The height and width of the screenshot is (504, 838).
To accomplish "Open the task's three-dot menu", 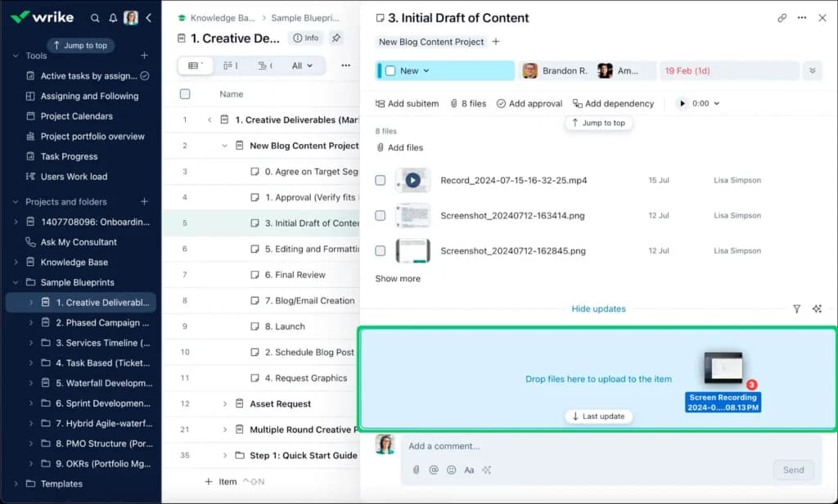I will coord(802,18).
